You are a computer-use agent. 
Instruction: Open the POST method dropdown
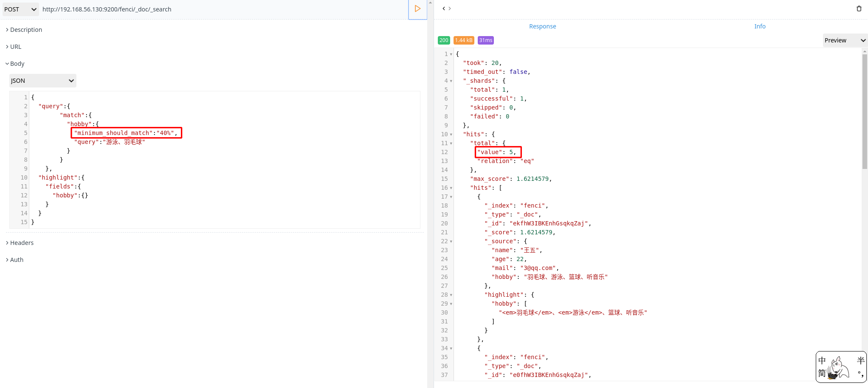click(20, 9)
